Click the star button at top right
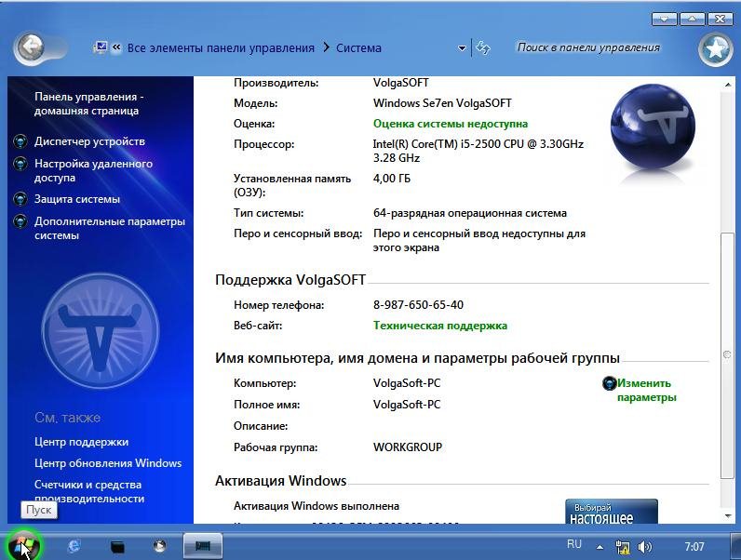The height and width of the screenshot is (560, 741). point(716,49)
